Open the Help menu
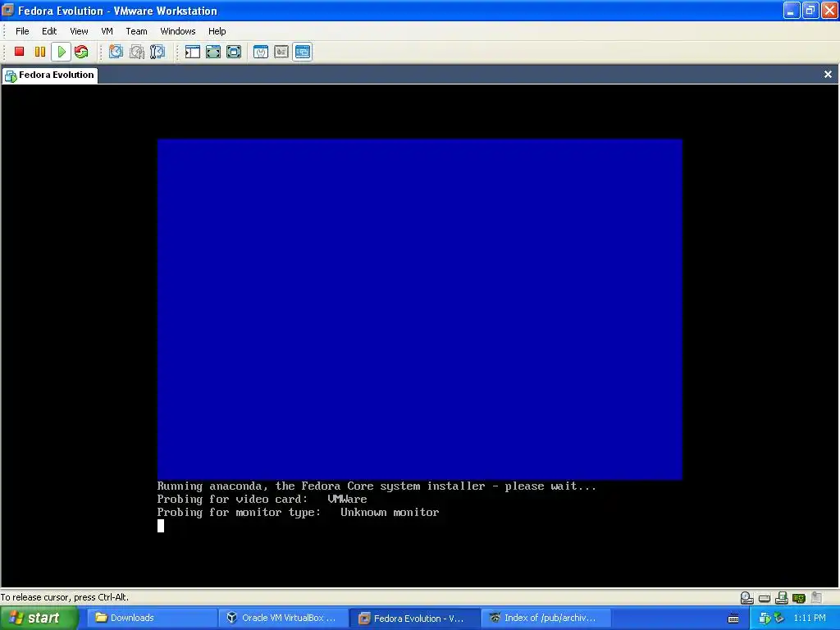840x630 pixels. pyautogui.click(x=217, y=31)
